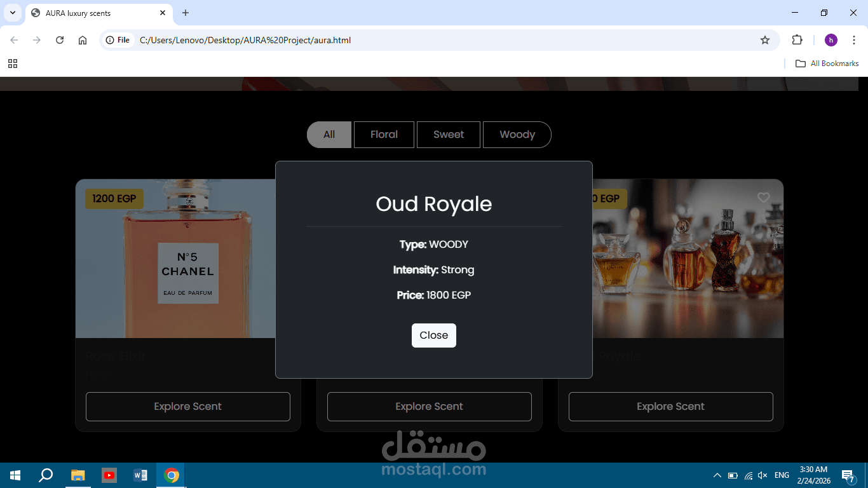Screen dimensions: 868x488
Task: Open the Extensions puzzle icon
Action: click(797, 40)
